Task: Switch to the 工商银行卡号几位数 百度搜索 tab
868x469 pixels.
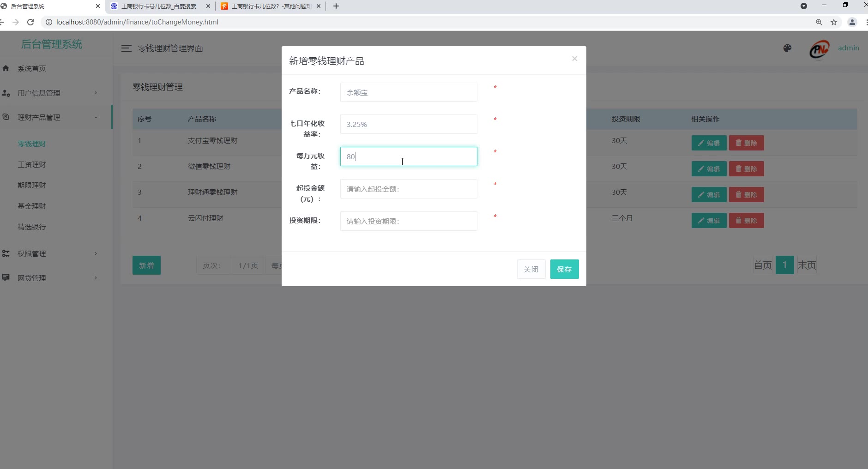Action: 158,6
